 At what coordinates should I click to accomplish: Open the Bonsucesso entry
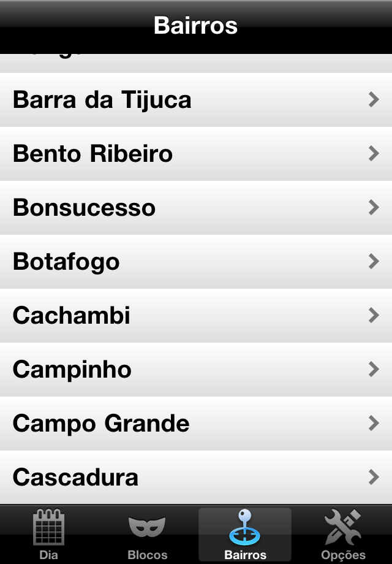click(196, 208)
